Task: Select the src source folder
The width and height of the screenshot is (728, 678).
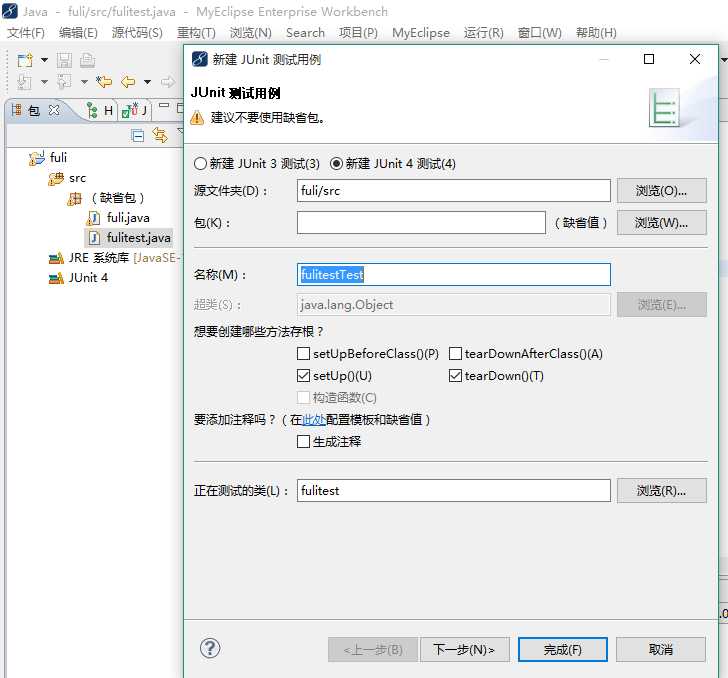Action: click(67, 178)
